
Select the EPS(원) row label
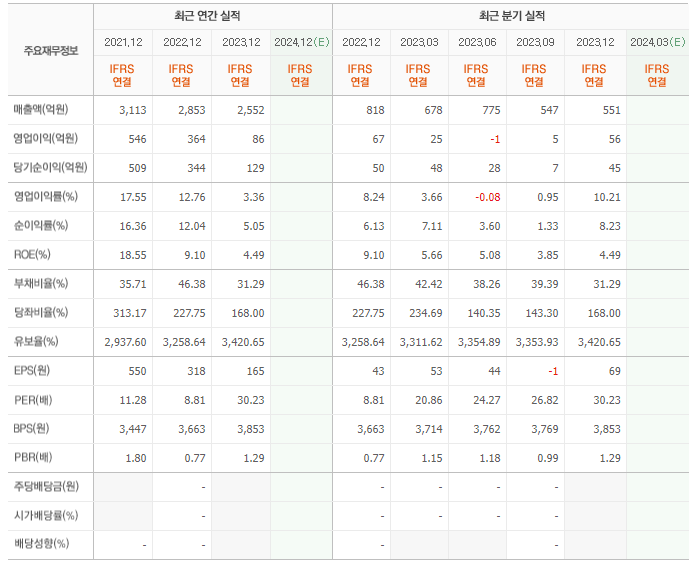point(32,370)
